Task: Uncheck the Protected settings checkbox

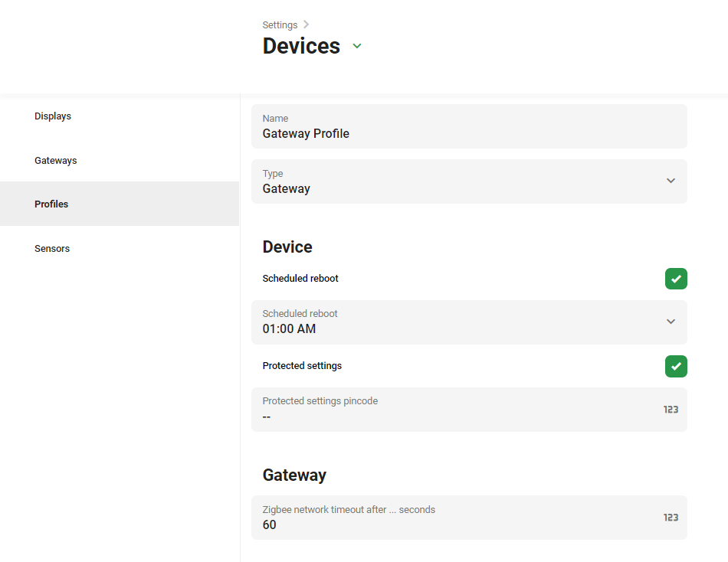Action: point(676,366)
